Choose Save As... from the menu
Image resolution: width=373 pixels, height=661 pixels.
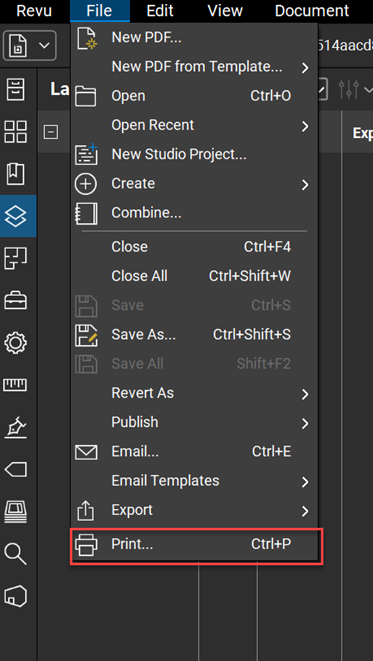pos(194,335)
